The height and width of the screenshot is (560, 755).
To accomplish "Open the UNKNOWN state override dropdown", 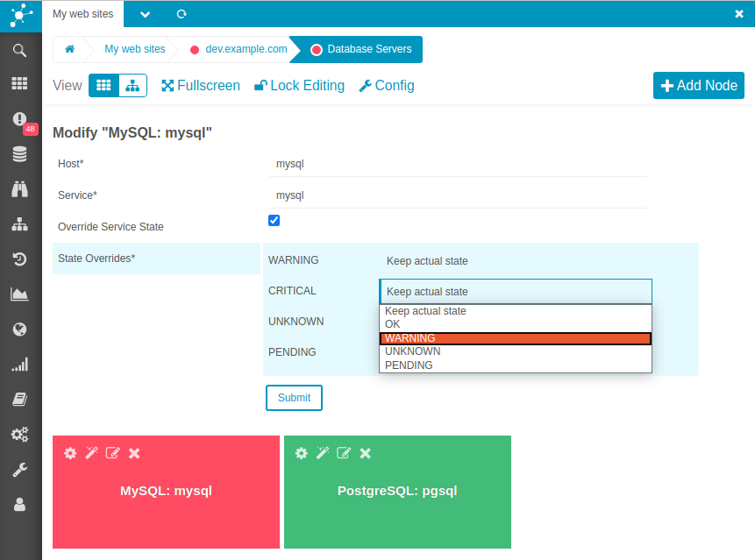I will tap(516, 322).
